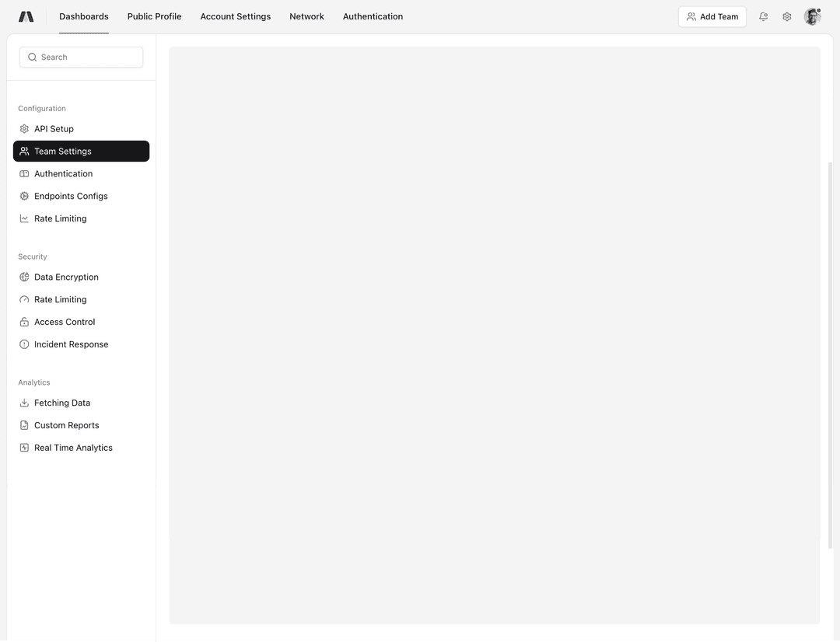Open the Public Profile tab
The height and width of the screenshot is (642, 840).
tap(154, 16)
